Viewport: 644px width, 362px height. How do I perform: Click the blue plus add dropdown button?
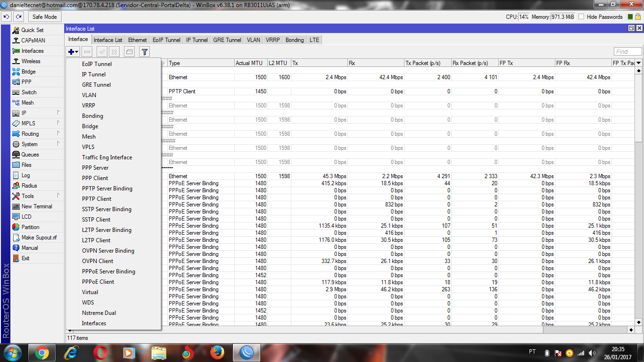pyautogui.click(x=73, y=52)
